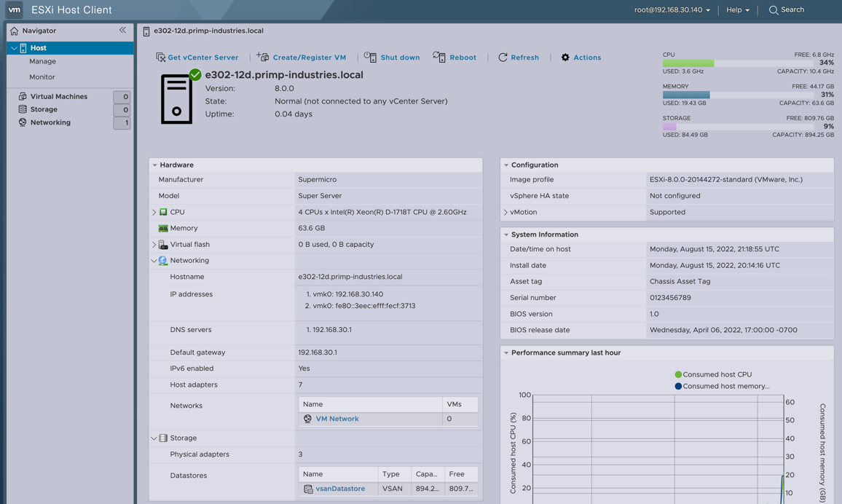Screen dimensions: 842x504
Task: Click the Storage icon in Navigator
Action: pyautogui.click(x=23, y=109)
